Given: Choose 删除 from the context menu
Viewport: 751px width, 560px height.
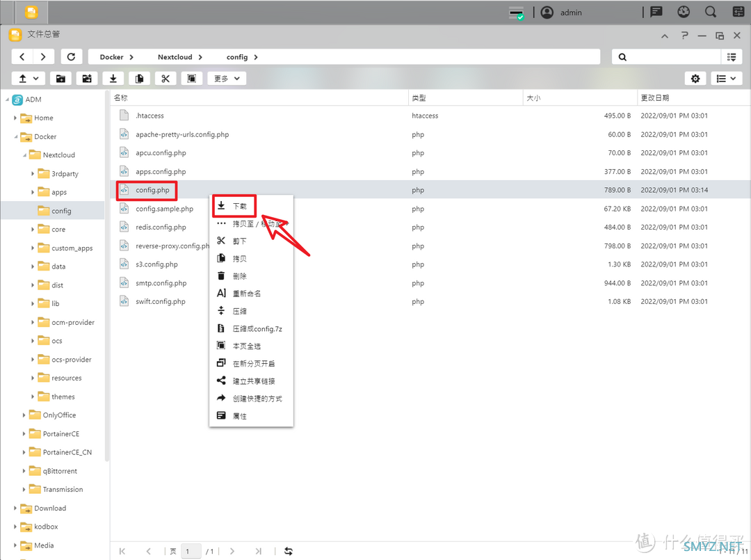Looking at the screenshot, I should (251, 276).
